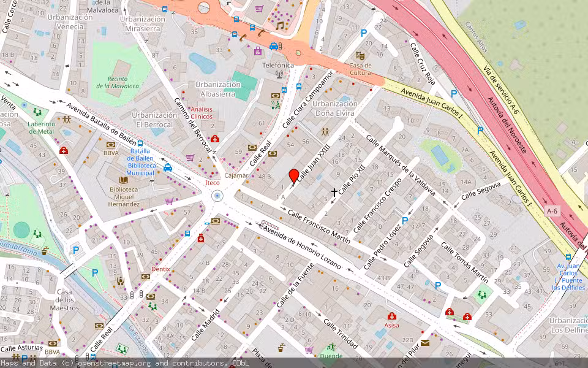Screen dimensions: 588x368
Task: Click the Calle Pedro López label
Action: [x=383, y=247]
